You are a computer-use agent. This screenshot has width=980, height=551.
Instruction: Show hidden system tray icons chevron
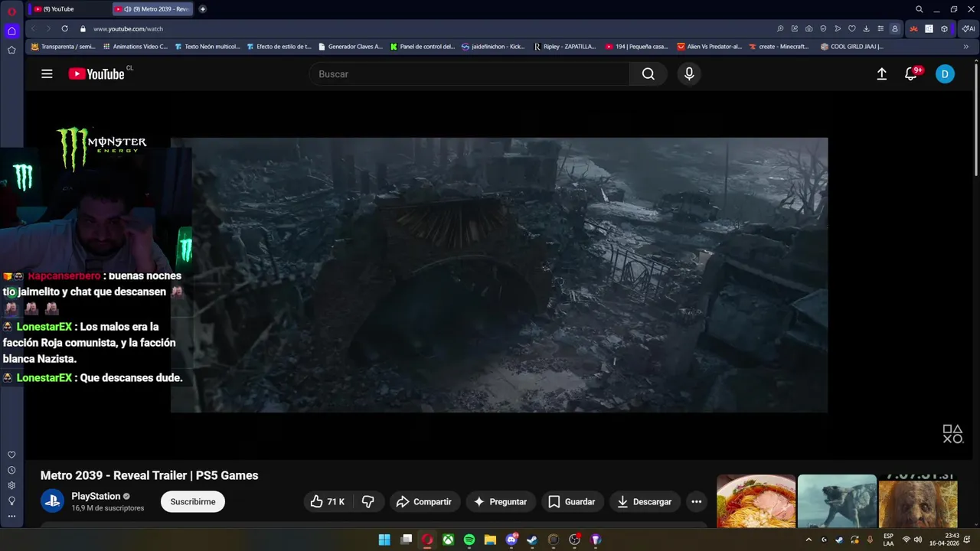(808, 540)
